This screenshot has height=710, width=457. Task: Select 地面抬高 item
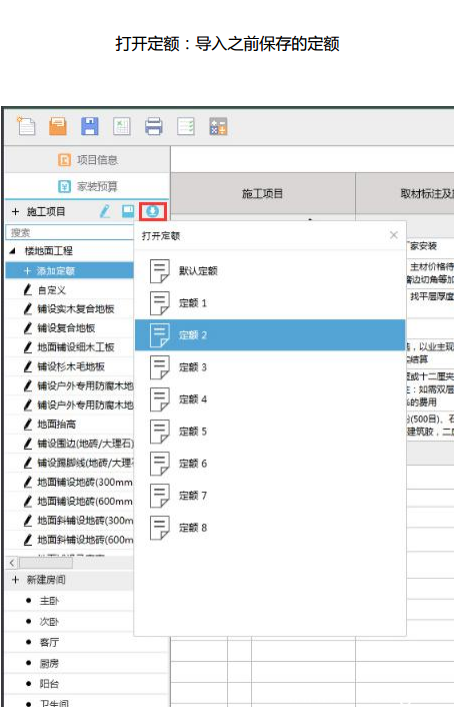coord(56,424)
